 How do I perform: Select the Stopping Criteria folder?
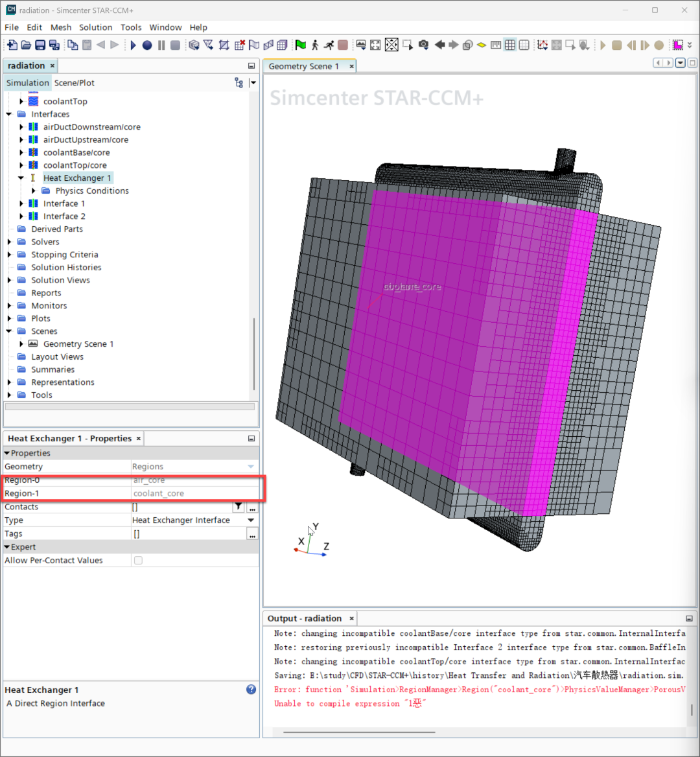[x=65, y=255]
